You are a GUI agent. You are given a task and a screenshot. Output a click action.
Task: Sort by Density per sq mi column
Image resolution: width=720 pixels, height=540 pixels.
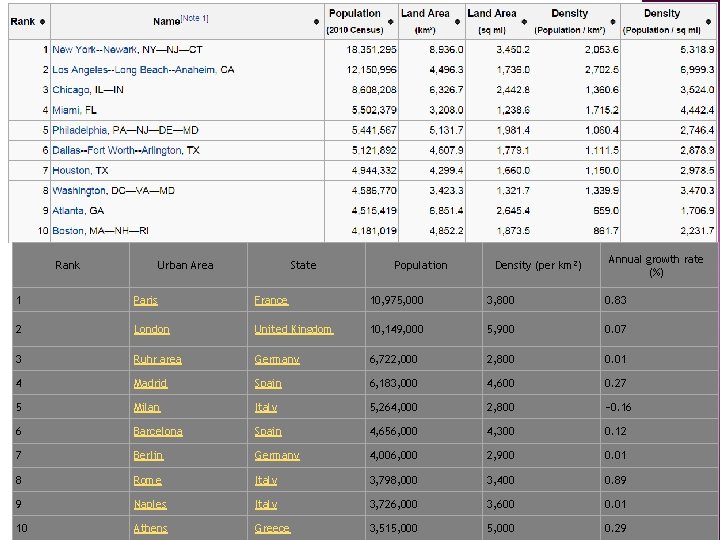(709, 22)
